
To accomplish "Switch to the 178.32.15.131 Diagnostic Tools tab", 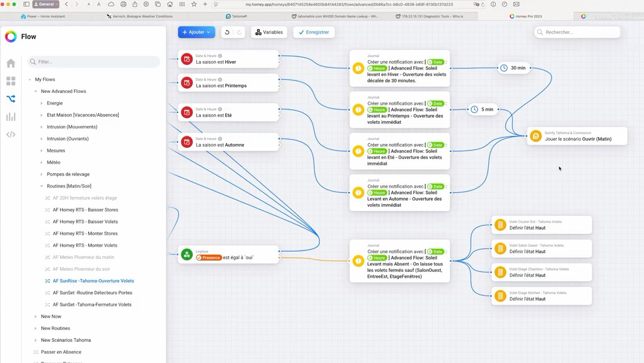I will point(429,16).
